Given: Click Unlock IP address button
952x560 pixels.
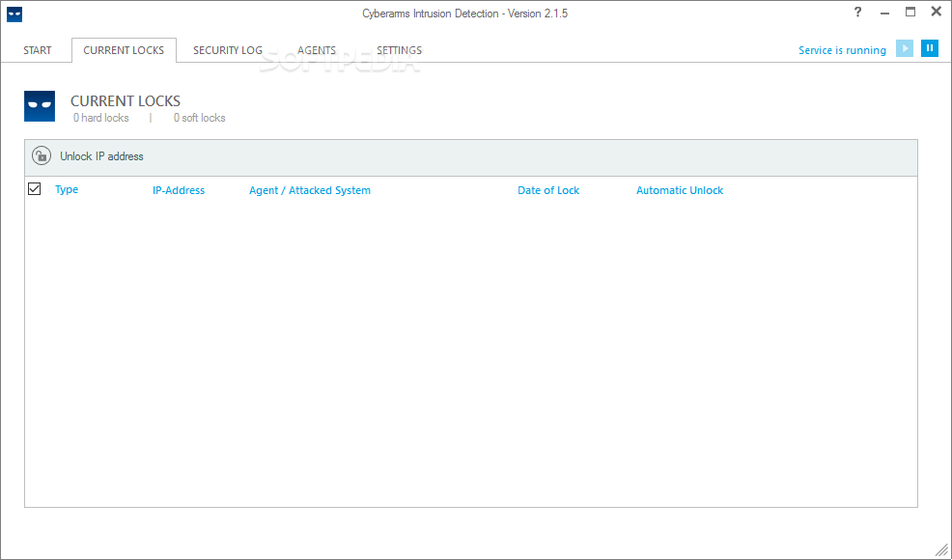Looking at the screenshot, I should 101,156.
